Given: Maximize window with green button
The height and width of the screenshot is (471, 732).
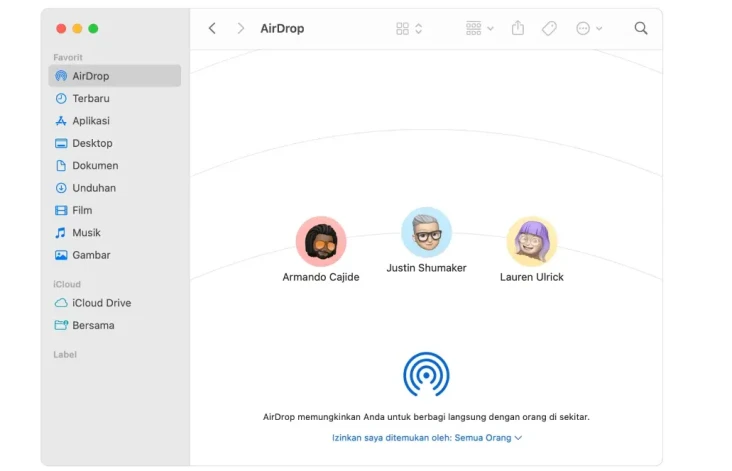Looking at the screenshot, I should (93, 28).
